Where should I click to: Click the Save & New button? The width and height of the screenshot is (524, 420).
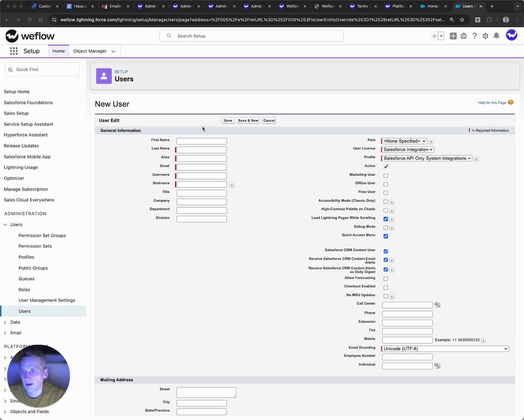pos(248,120)
